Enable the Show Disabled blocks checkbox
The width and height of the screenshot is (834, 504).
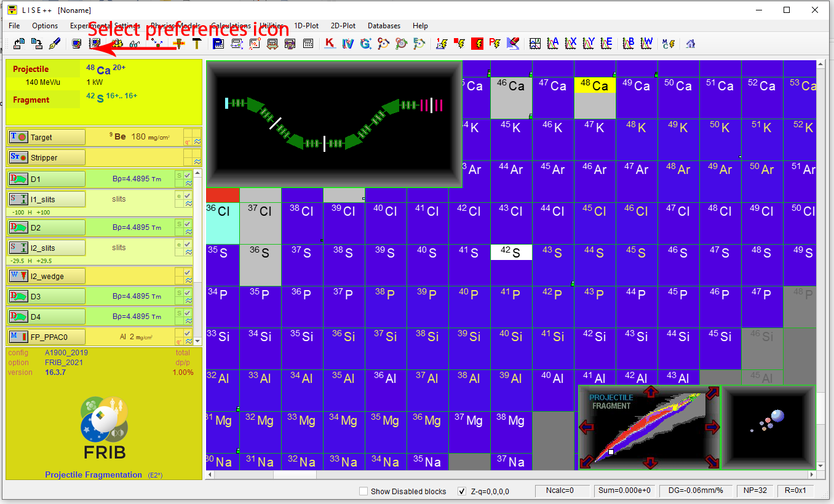(363, 491)
